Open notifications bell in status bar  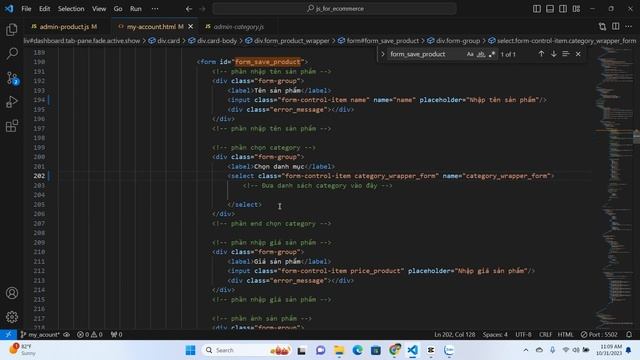click(x=629, y=335)
